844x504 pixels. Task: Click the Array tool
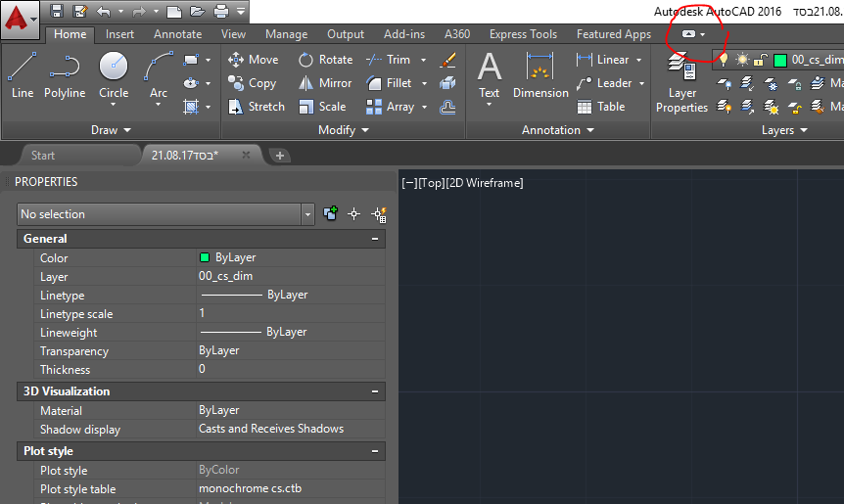pyautogui.click(x=391, y=107)
